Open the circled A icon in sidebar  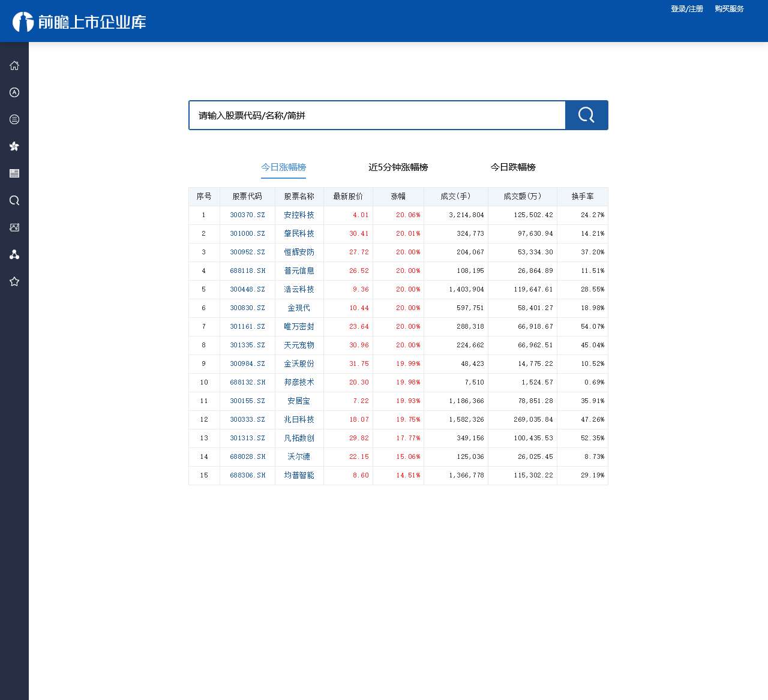click(x=14, y=92)
